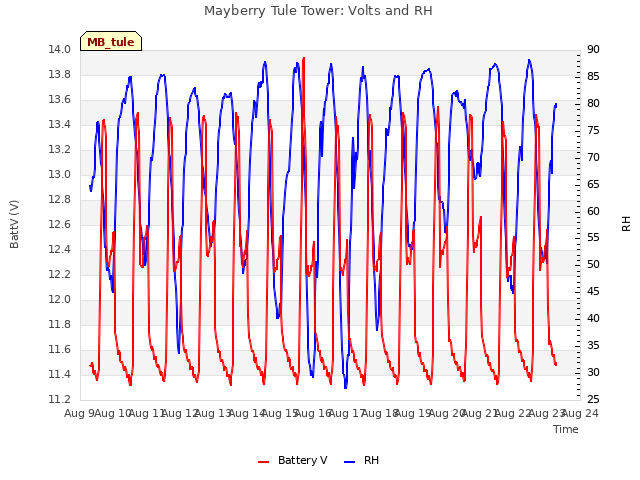The image size is (640, 480).
Task: Select the blue RH legend swatch
Action: tap(350, 462)
